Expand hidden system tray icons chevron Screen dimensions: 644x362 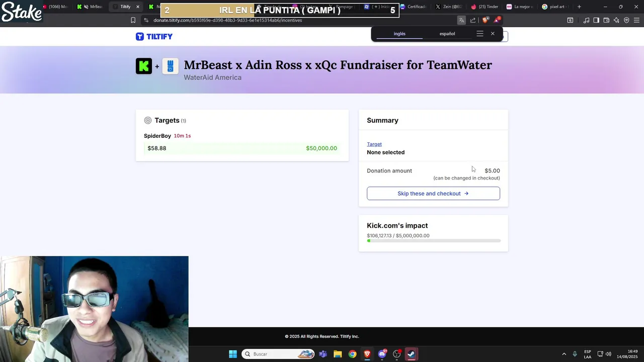564,354
